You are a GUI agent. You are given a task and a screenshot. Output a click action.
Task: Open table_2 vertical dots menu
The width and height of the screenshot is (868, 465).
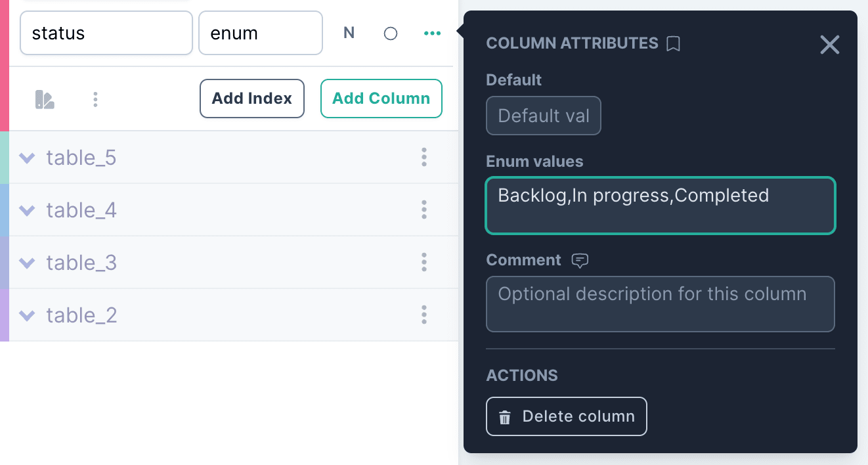tap(424, 315)
